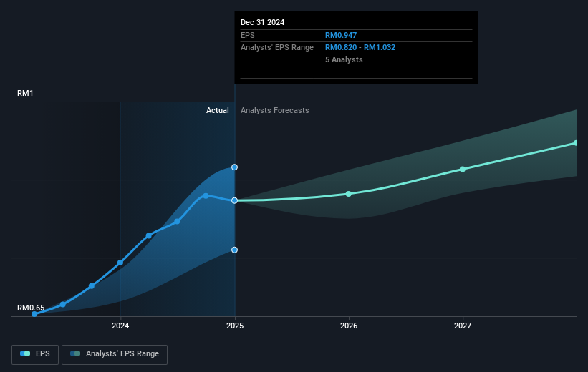This screenshot has height=372, width=588.
Task: Select the EPS point at start of 2024
Action: (120, 263)
